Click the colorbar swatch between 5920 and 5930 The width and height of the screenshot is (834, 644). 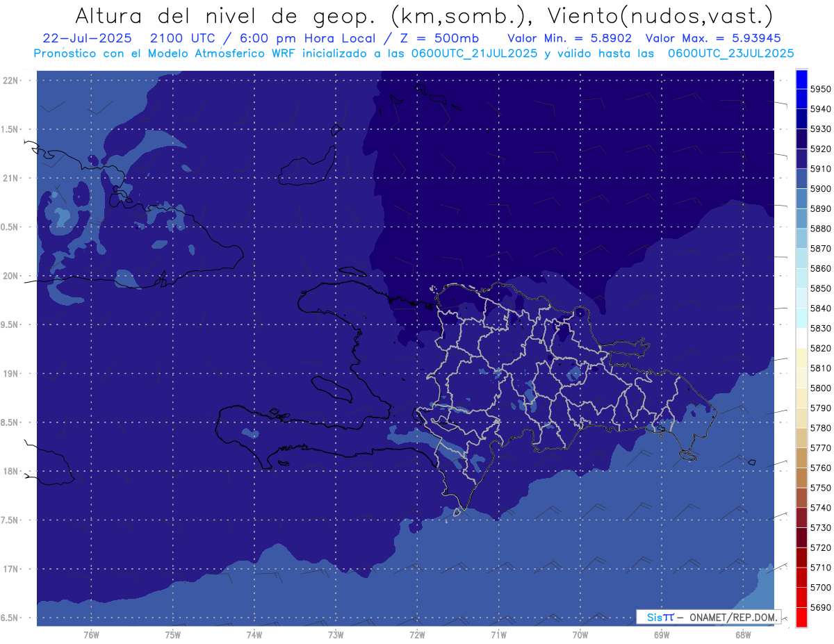pos(801,139)
